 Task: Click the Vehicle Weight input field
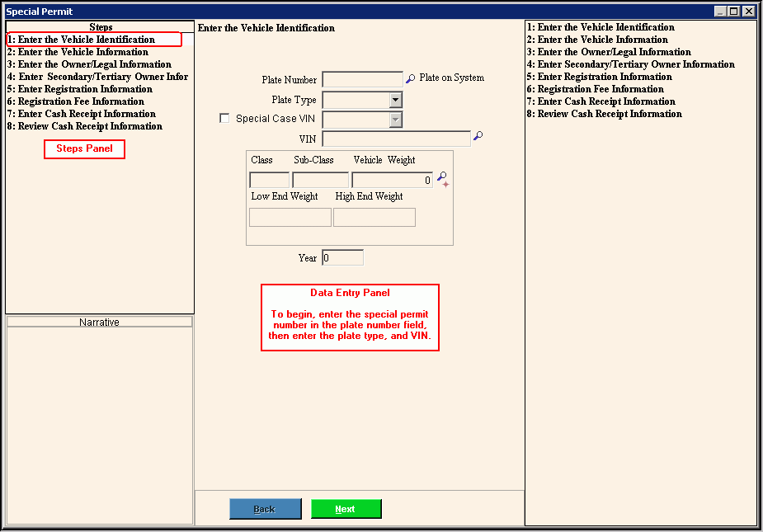pyautogui.click(x=392, y=180)
